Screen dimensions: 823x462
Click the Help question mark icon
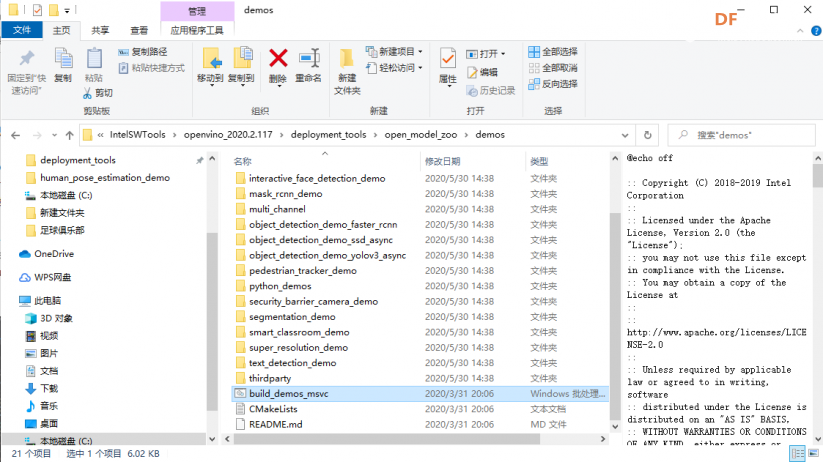point(816,31)
